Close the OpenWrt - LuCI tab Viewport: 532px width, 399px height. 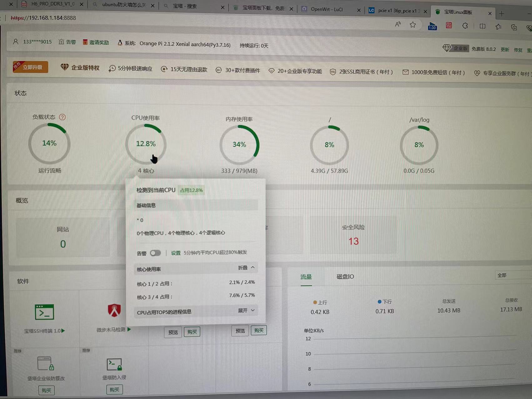(359, 10)
